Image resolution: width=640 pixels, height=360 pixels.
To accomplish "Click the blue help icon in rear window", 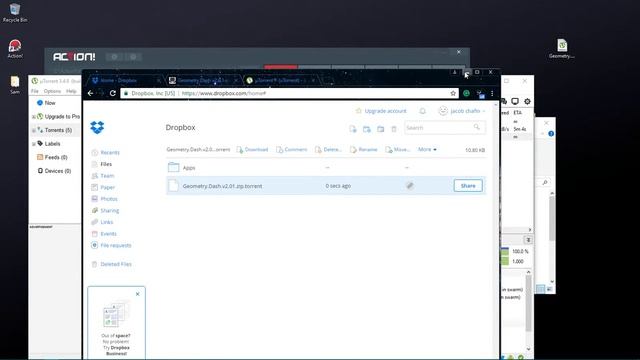I will 551,134.
